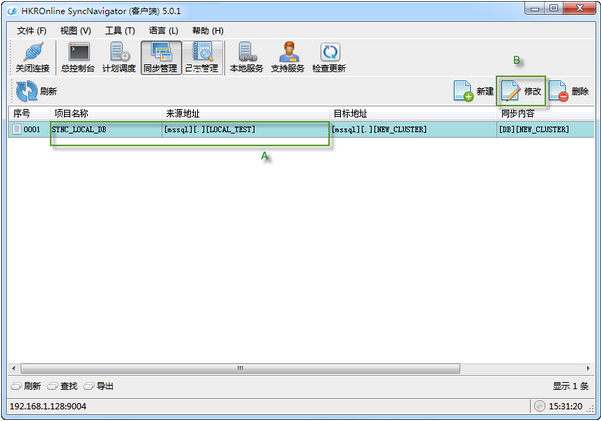Sort by the 序号 column header
Viewport: 601px width, 421px height.
tap(29, 113)
